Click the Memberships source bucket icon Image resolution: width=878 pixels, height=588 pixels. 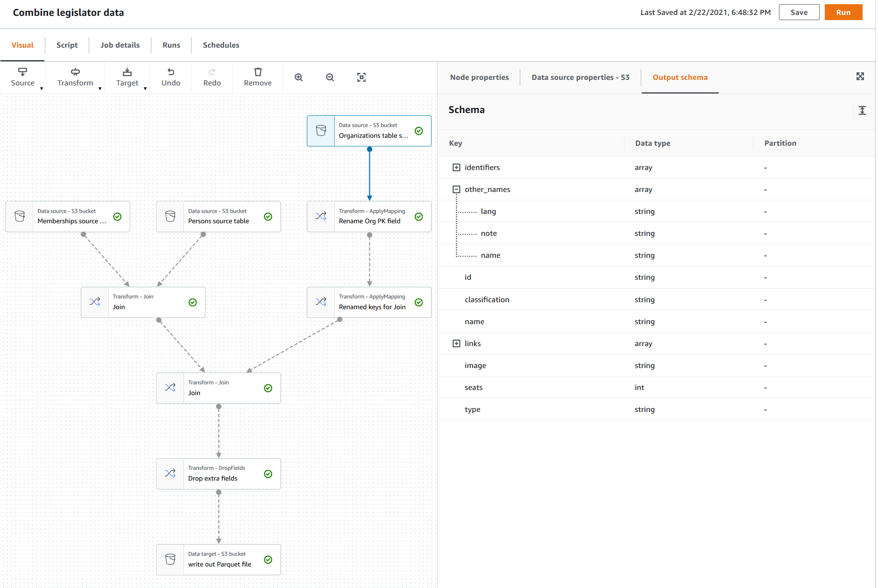click(20, 216)
